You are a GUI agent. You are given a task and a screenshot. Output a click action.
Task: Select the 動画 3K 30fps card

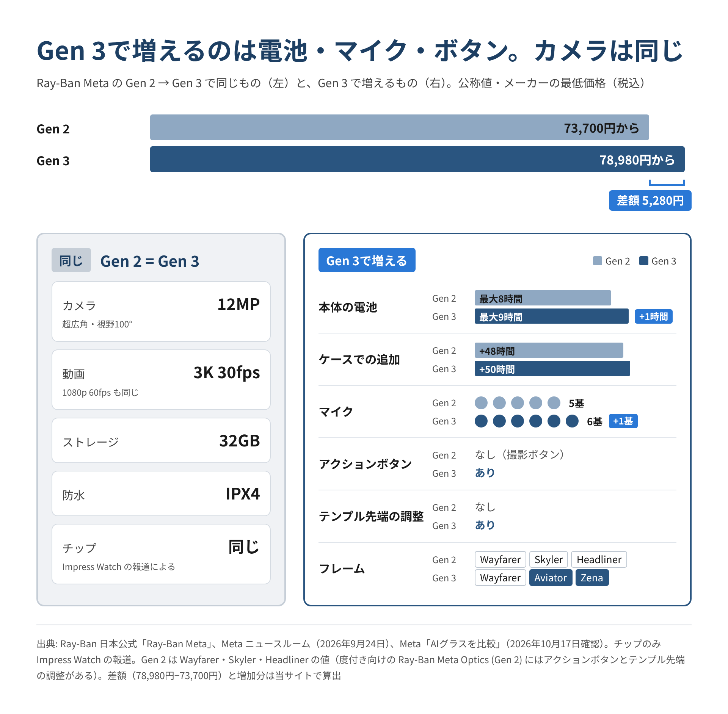(161, 380)
